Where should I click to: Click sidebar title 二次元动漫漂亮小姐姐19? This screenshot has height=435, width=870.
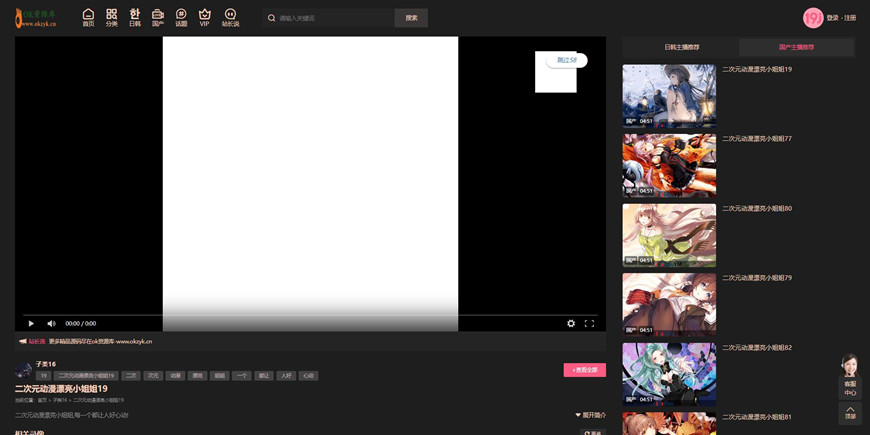[757, 69]
